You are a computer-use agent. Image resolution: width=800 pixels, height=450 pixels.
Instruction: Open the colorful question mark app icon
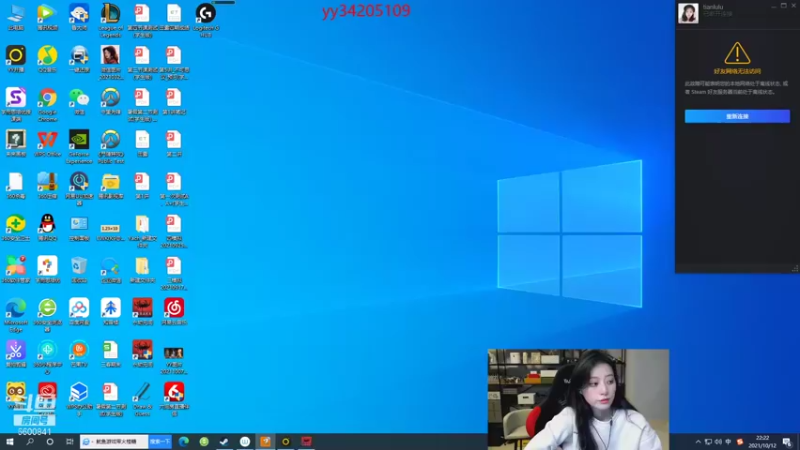point(47,267)
